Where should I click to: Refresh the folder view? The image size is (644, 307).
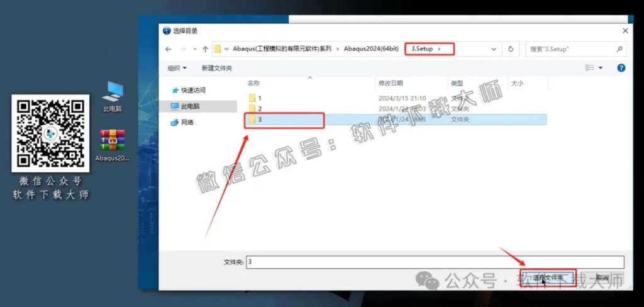(511, 49)
